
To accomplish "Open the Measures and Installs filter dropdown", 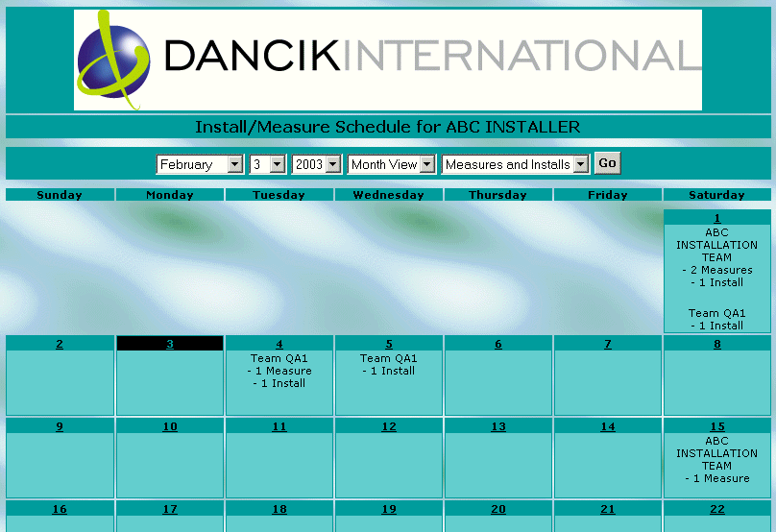I will pyautogui.click(x=515, y=164).
